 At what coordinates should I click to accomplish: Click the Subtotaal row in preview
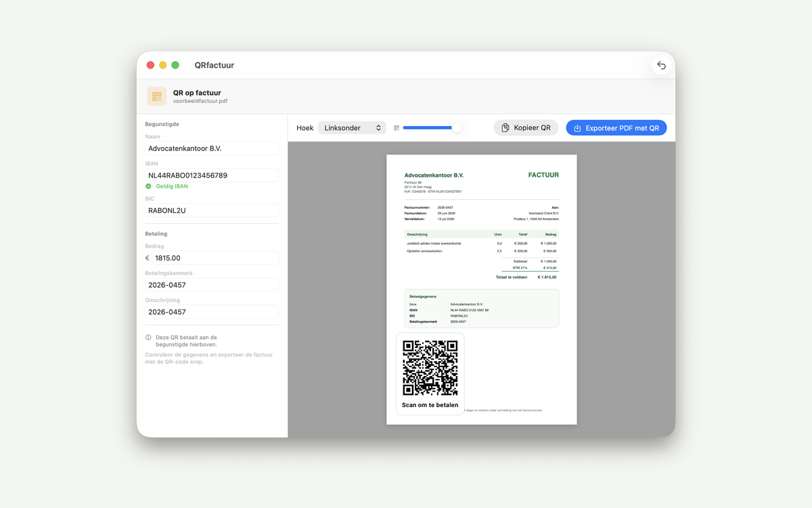pos(531,261)
